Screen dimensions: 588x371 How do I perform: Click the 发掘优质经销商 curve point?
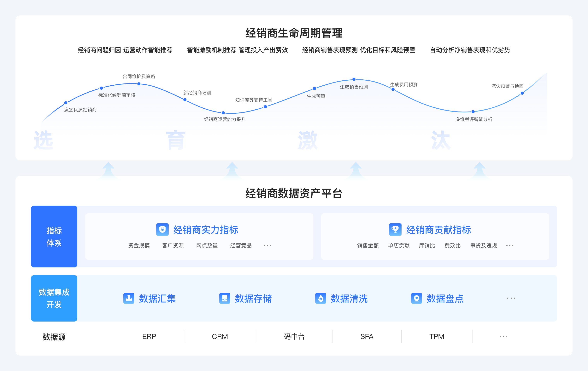pos(66,103)
